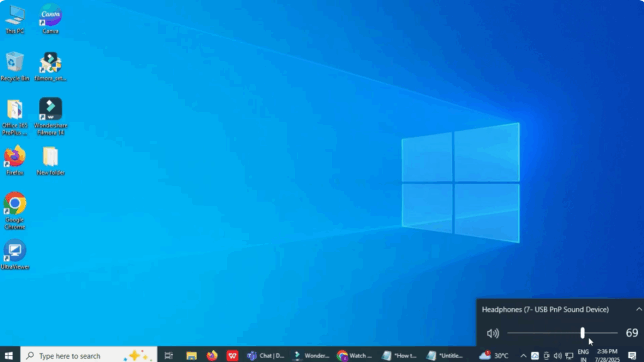644x362 pixels.
Task: Open the Recycle Bin
Action: (14, 63)
